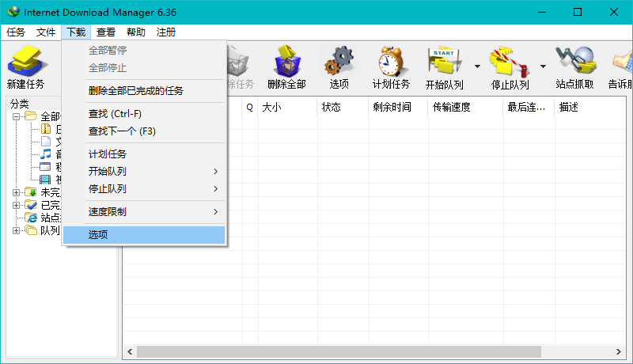Click the 开始队列 START icon
Viewport: 633px width, 364px height.
click(444, 61)
